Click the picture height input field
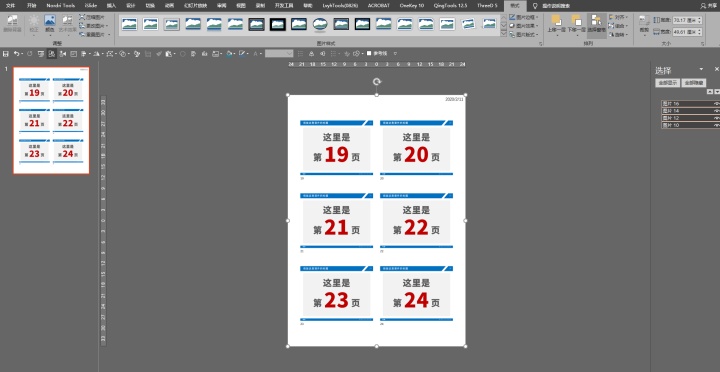Viewport: 720px width, 372px height. point(684,20)
